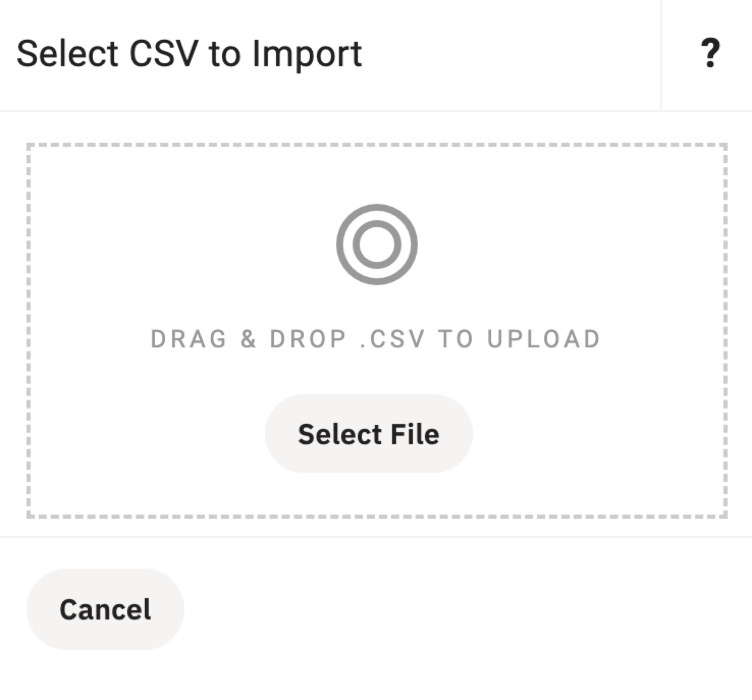Viewport: 752px width, 700px height.
Task: Open help with the question mark icon
Action: [710, 53]
